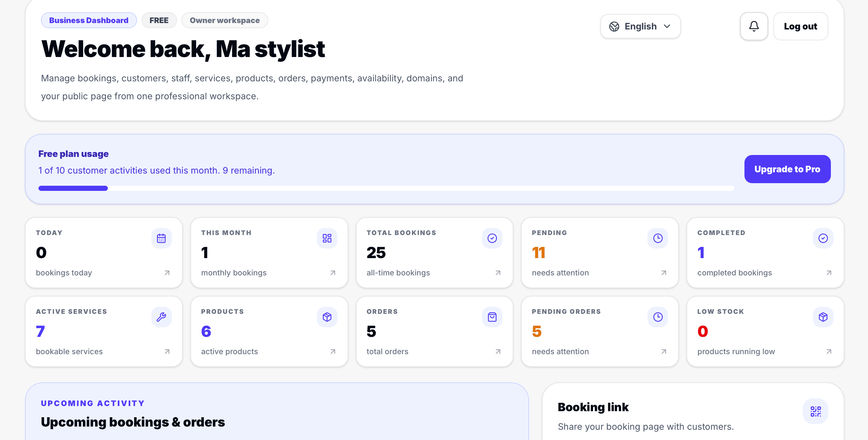The image size is (868, 440).
Task: Click the Orders value 5
Action: pyautogui.click(x=371, y=331)
